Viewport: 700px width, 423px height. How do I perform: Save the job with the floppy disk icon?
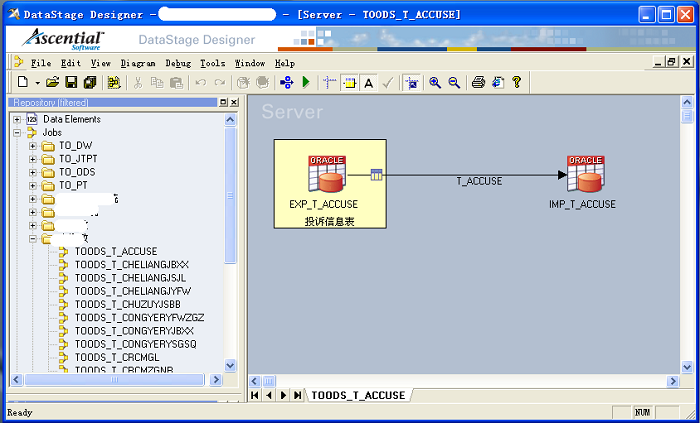(71, 83)
